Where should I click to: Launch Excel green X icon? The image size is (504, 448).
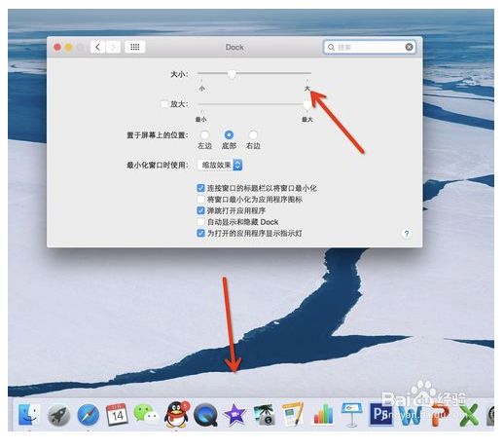tap(469, 415)
